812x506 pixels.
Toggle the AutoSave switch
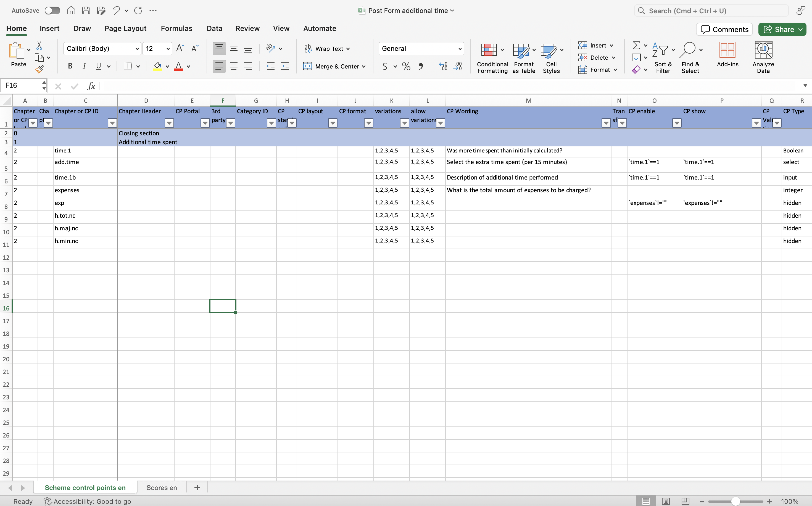(52, 11)
